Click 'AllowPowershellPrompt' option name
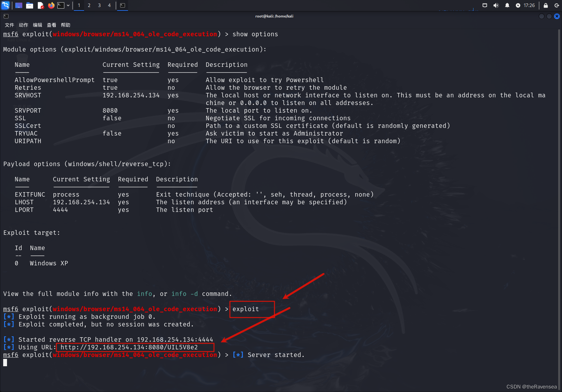 pyautogui.click(x=54, y=80)
